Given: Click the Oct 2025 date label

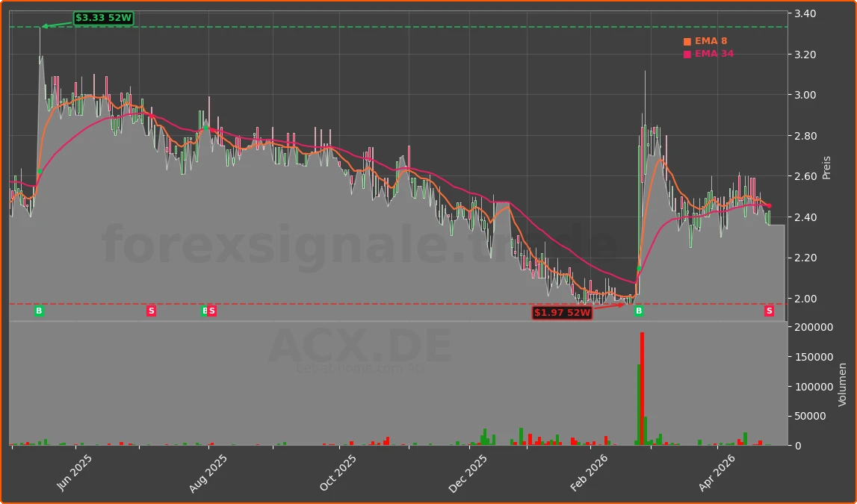Looking at the screenshot, I should click(338, 473).
